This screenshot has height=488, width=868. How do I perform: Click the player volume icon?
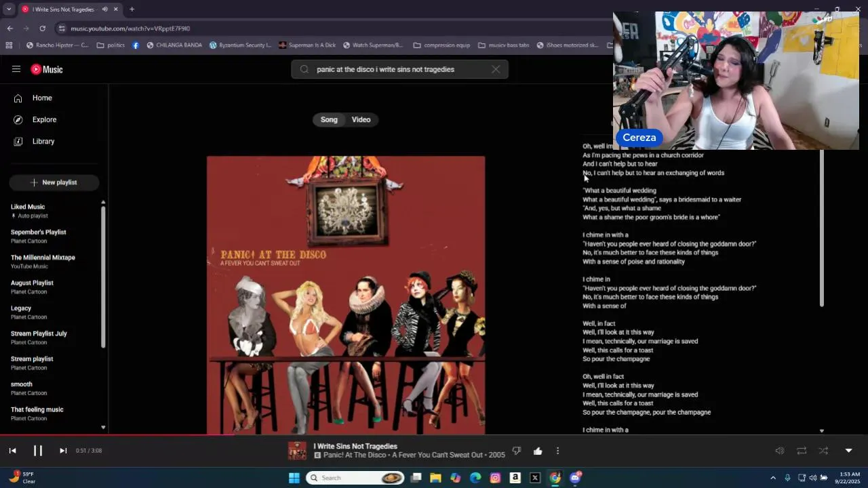tap(780, 451)
